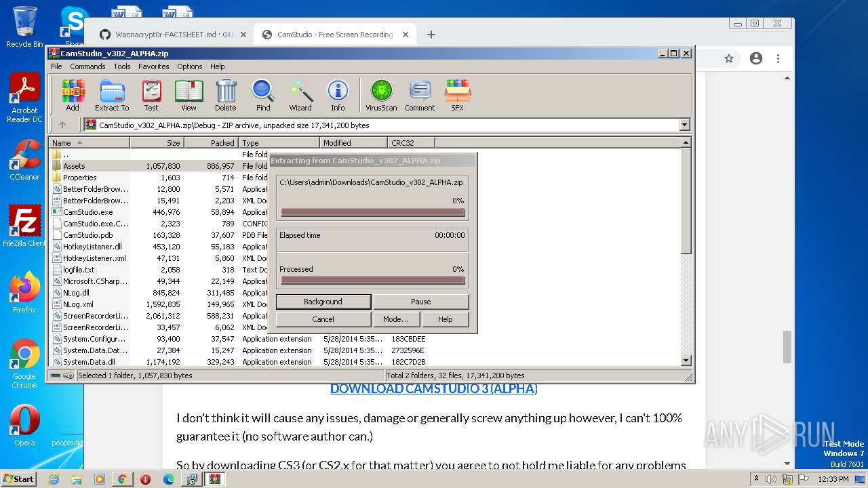Click the Find magnifier icon

[x=263, y=95]
